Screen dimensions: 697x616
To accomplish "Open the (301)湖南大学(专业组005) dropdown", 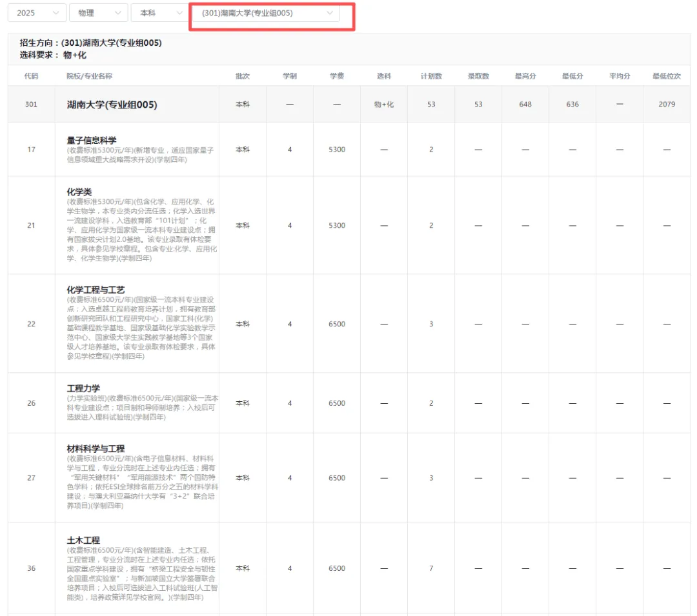I will pyautogui.click(x=266, y=13).
